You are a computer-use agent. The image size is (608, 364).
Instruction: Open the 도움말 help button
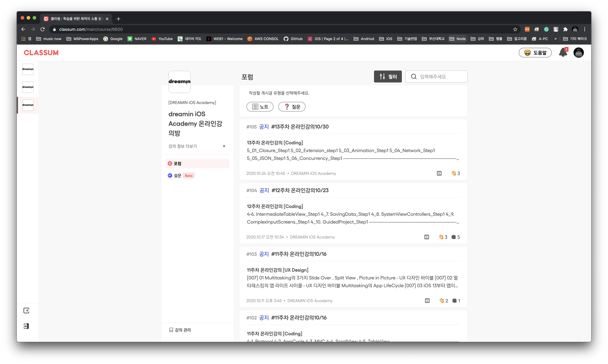click(535, 52)
